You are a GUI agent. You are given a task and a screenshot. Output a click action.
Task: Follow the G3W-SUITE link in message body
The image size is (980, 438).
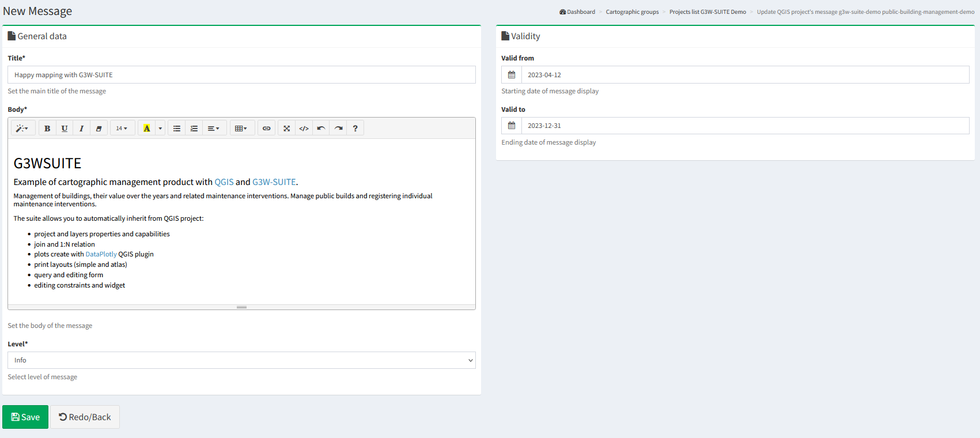click(274, 182)
